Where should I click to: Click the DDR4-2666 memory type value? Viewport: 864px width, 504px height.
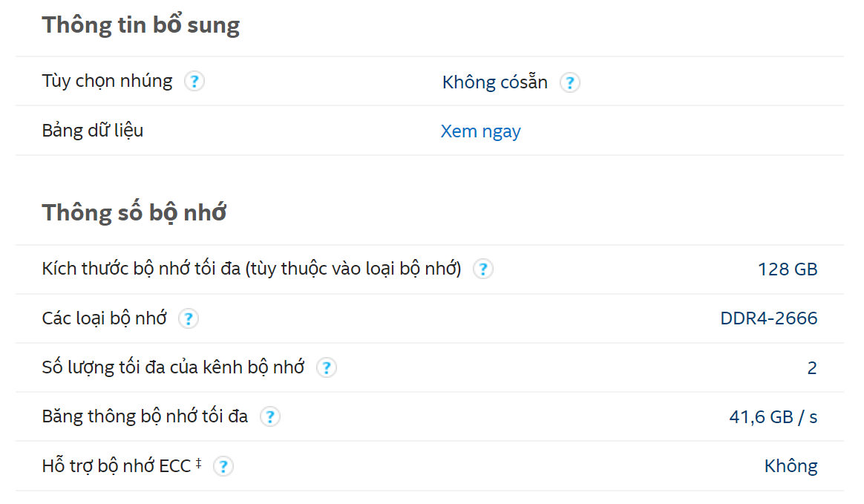[x=769, y=318]
